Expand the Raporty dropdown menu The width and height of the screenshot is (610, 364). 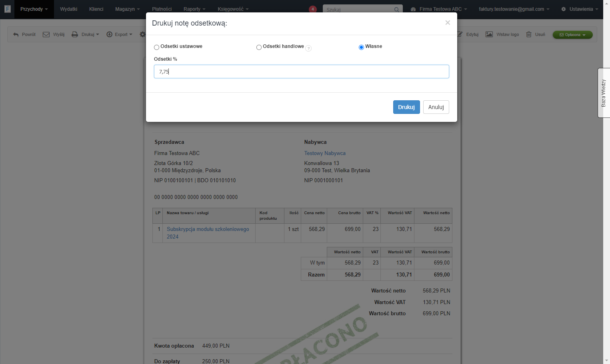coord(194,9)
